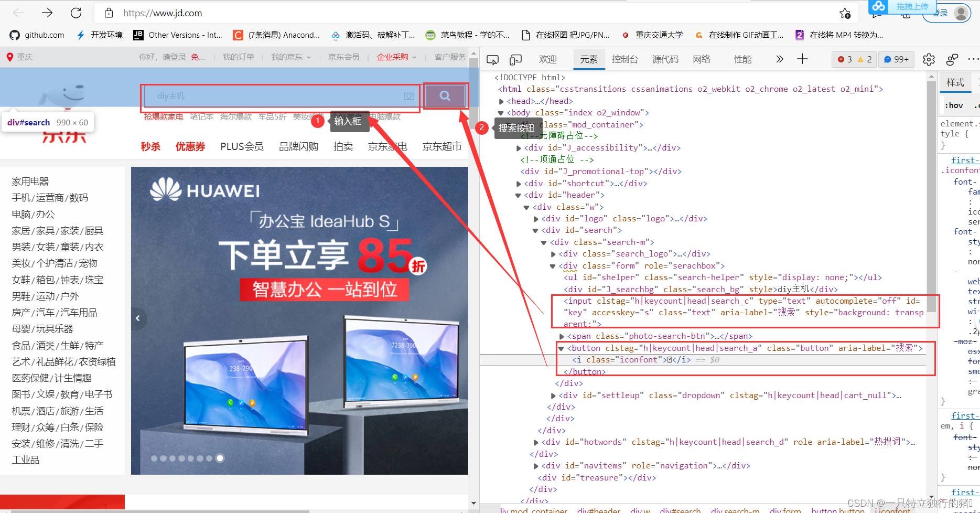This screenshot has width=980, height=513.
Task: Toggle the device emulation icon in DevTools
Action: pos(516,60)
